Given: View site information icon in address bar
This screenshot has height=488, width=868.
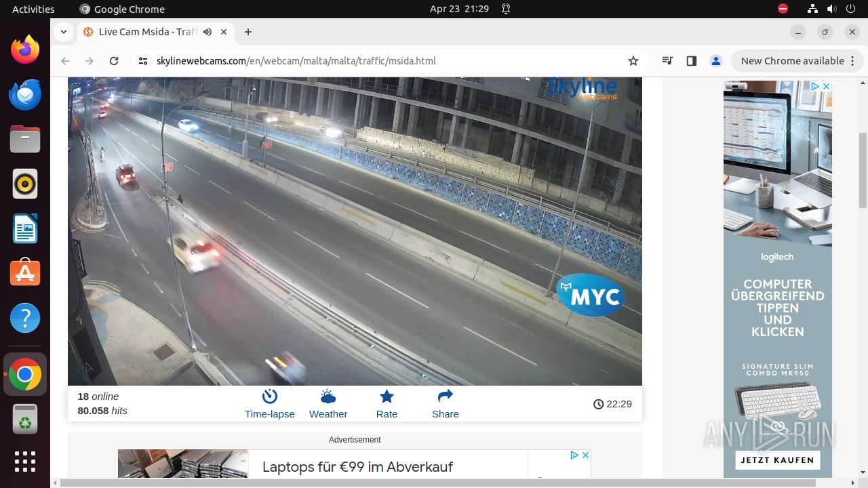Looking at the screenshot, I should [x=142, y=61].
